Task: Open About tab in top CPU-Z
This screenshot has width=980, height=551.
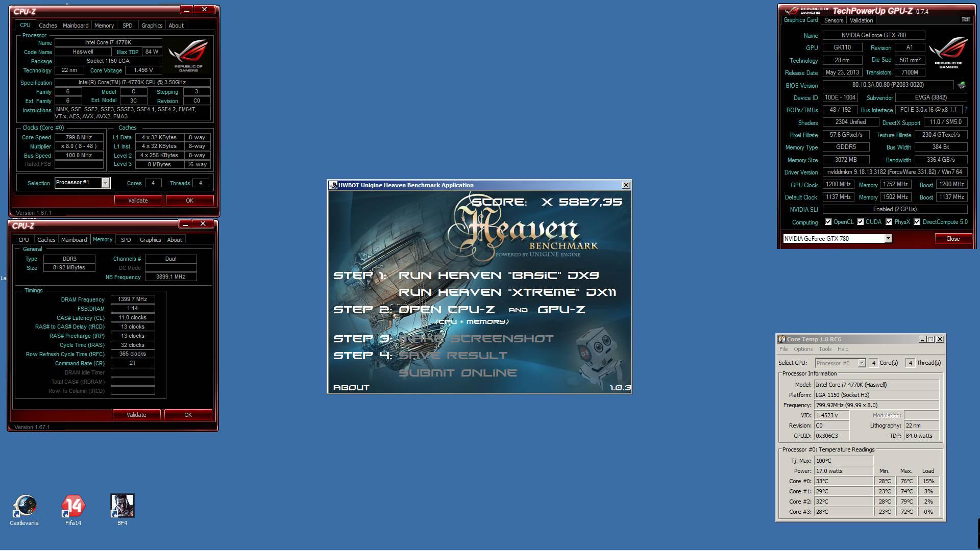Action: 176,26
